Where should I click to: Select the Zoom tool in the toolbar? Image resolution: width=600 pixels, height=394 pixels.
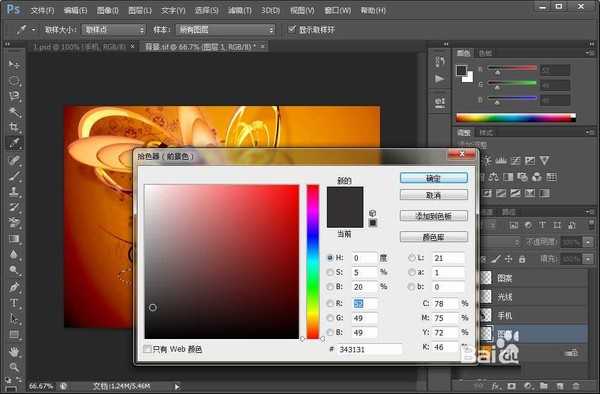tap(14, 367)
